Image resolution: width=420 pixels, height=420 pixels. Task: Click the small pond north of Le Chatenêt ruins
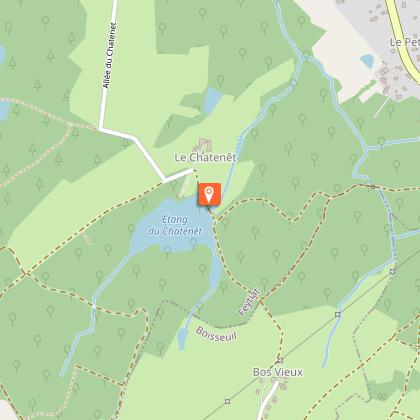212,100
